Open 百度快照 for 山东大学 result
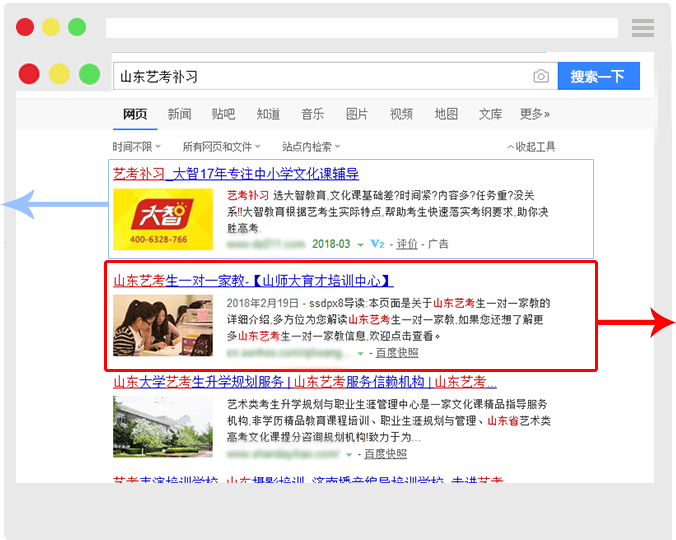This screenshot has height=540, width=676. pos(385,454)
